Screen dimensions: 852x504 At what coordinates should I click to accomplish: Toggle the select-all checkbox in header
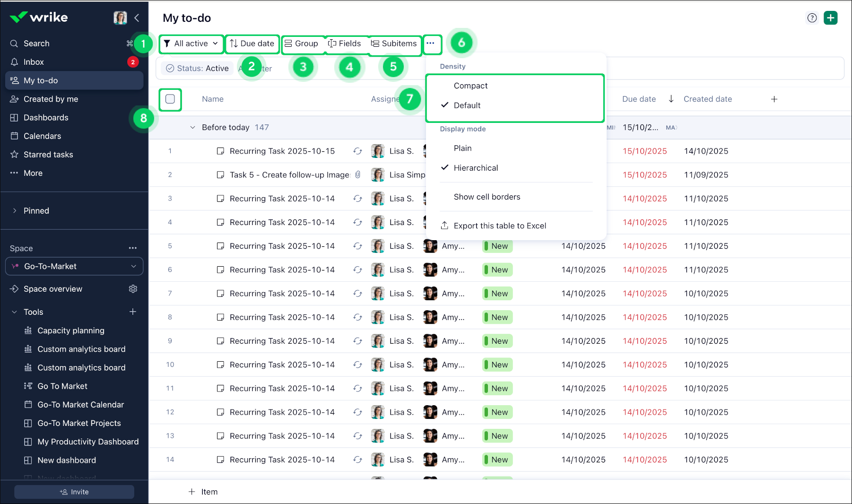(170, 99)
